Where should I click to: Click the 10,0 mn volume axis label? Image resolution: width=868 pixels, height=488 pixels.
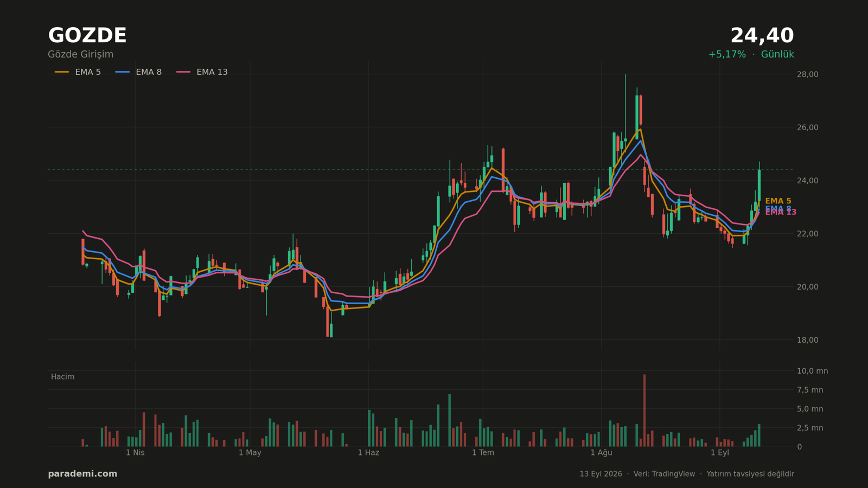pyautogui.click(x=812, y=371)
